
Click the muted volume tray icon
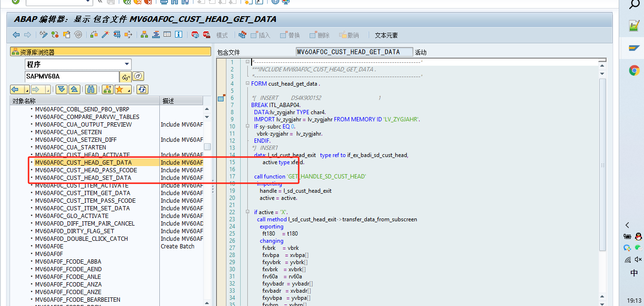(638, 259)
